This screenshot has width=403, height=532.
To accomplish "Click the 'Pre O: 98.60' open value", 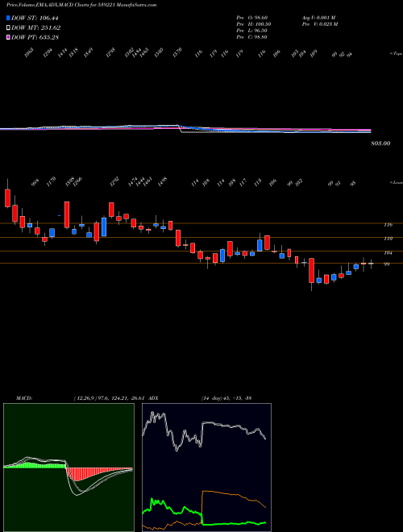I will click(252, 18).
